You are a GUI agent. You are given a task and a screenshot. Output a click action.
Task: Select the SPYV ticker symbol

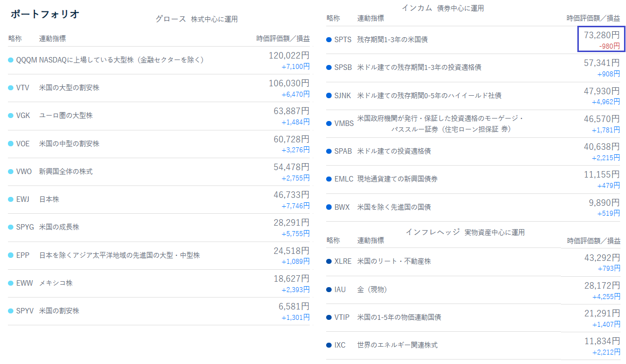(x=25, y=311)
